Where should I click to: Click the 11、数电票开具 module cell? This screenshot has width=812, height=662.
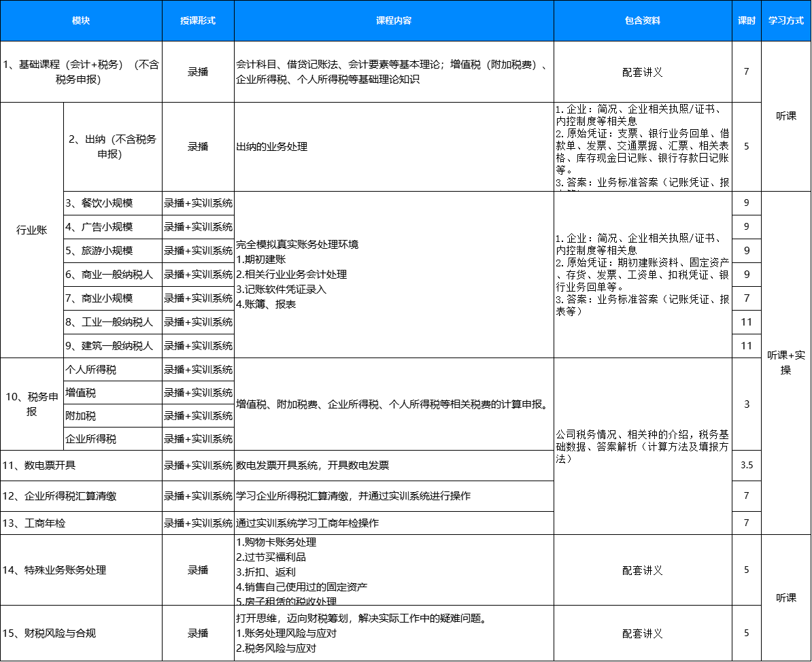pos(81,466)
